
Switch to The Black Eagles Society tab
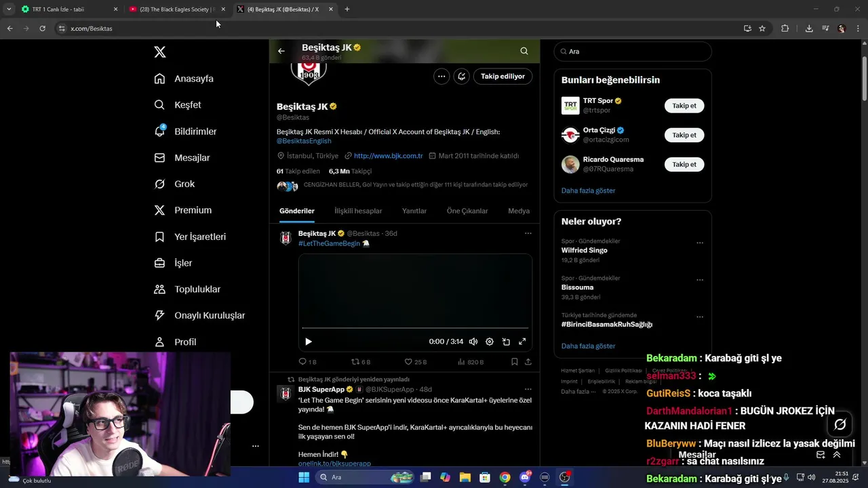point(176,9)
